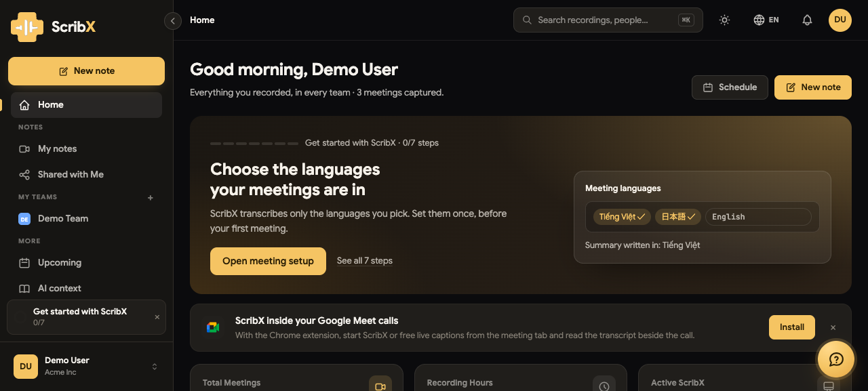Image resolution: width=868 pixels, height=391 pixels.
Task: Click the English language input field
Action: click(x=758, y=217)
